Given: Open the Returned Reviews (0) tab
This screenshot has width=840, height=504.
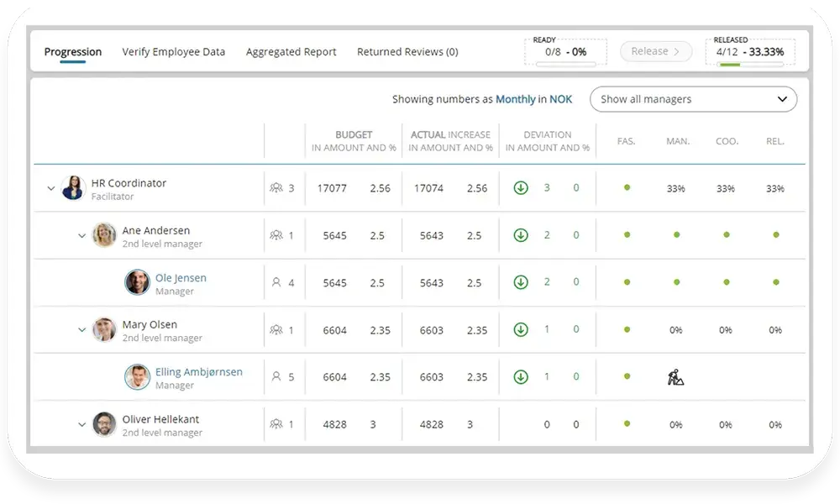Looking at the screenshot, I should point(407,52).
